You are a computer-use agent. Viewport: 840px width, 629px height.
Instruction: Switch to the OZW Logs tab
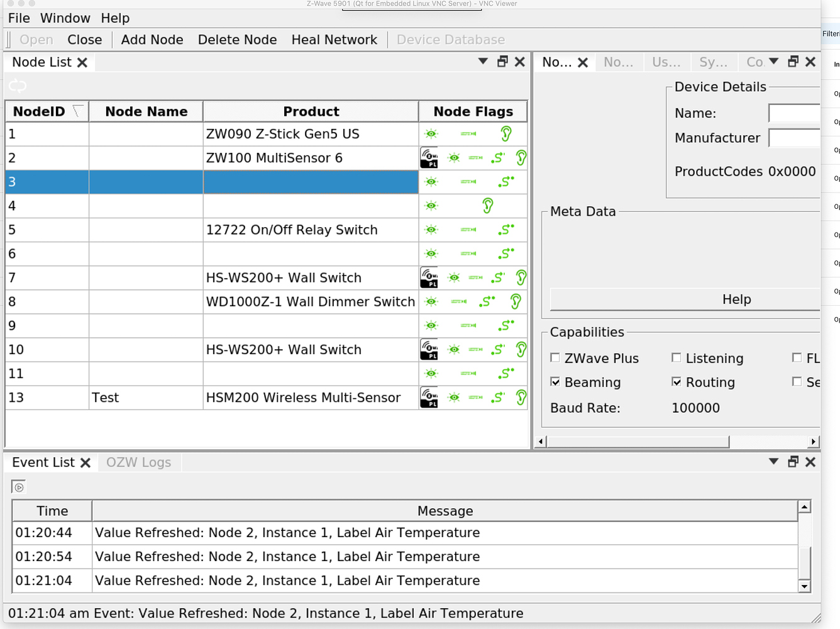click(138, 462)
